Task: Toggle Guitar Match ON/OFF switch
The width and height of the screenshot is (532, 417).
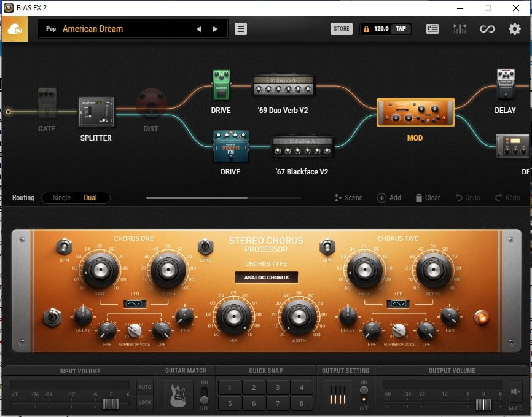Action: 204,396
